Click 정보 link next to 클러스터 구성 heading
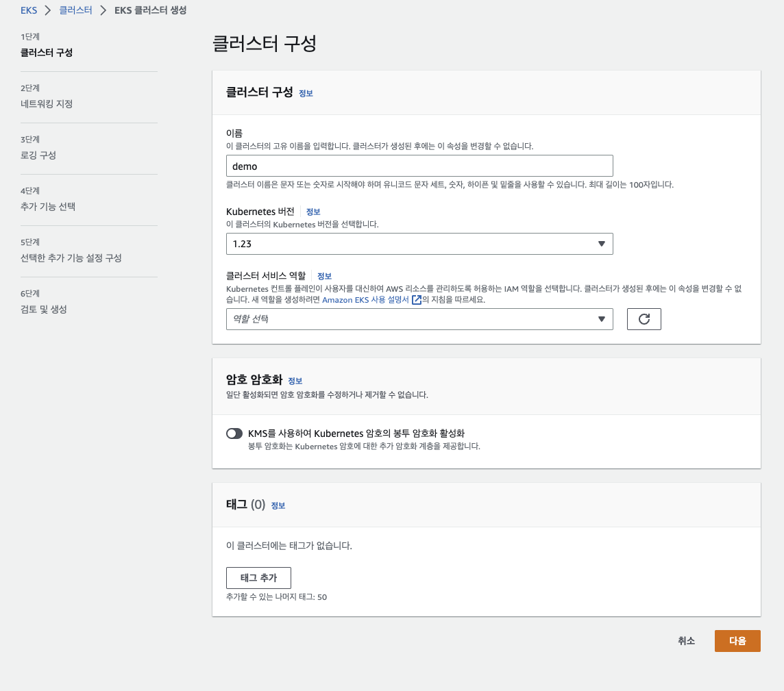 coord(306,93)
